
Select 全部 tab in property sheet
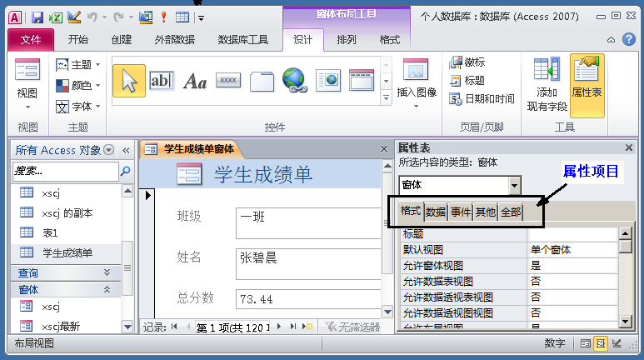(511, 212)
